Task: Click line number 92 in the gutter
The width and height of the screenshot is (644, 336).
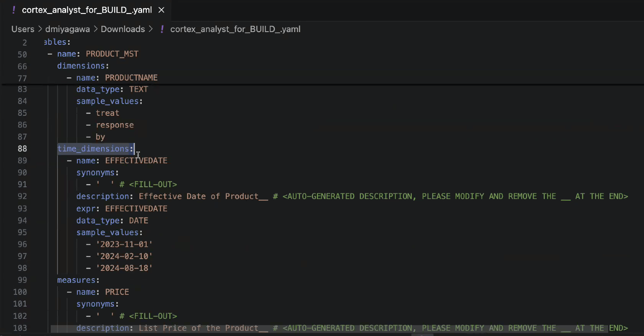Action: coord(22,196)
